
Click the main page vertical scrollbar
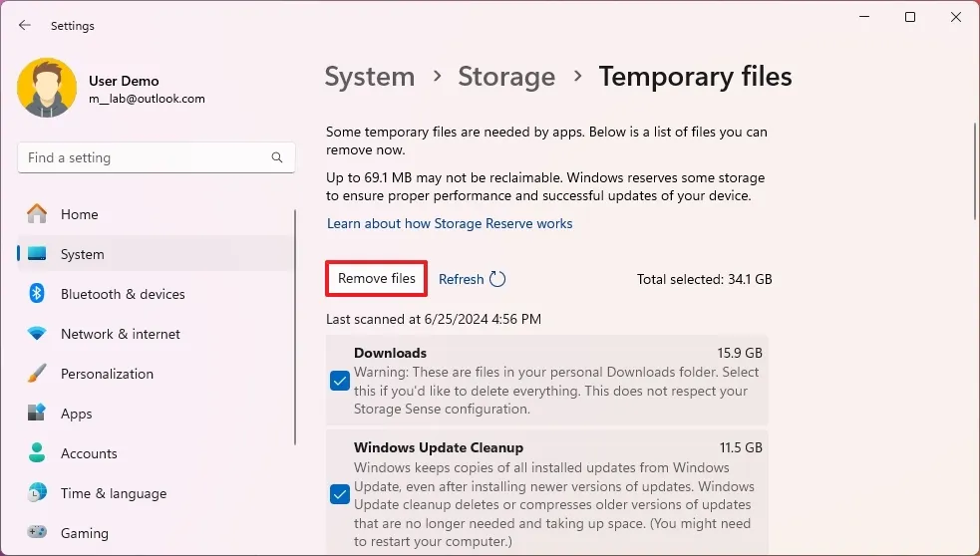(976, 171)
